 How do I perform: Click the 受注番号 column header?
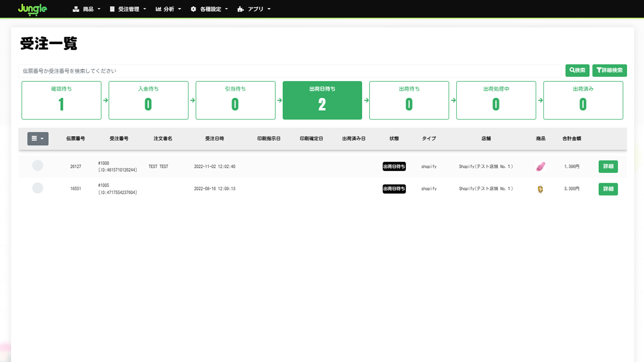click(x=119, y=138)
